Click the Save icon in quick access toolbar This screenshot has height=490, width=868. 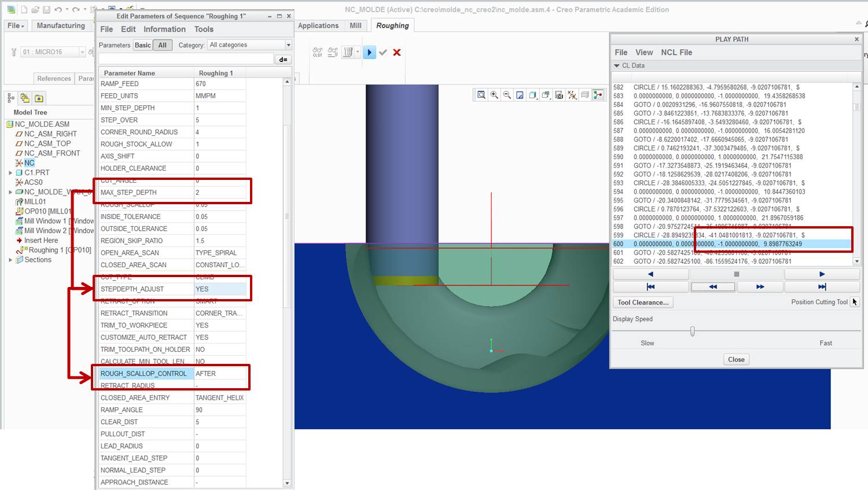click(46, 9)
